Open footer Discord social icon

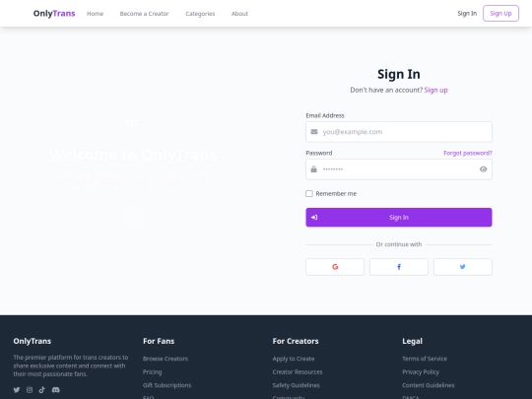[55, 390]
